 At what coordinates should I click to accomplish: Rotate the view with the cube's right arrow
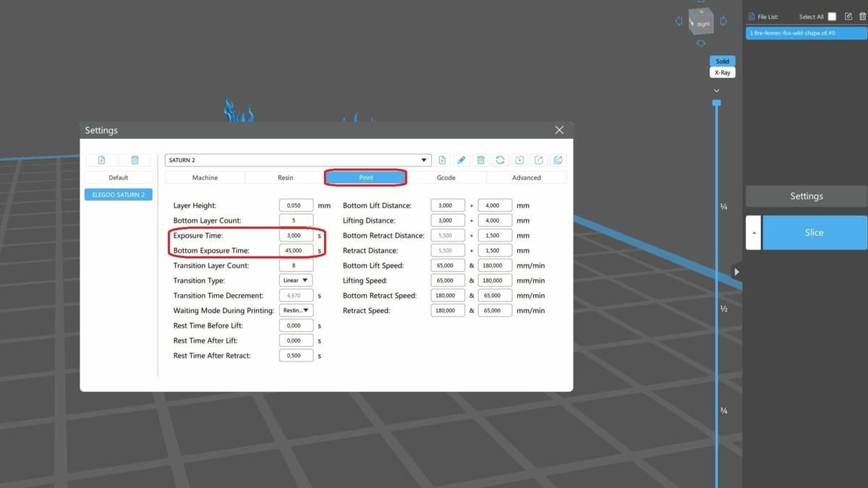pyautogui.click(x=723, y=22)
